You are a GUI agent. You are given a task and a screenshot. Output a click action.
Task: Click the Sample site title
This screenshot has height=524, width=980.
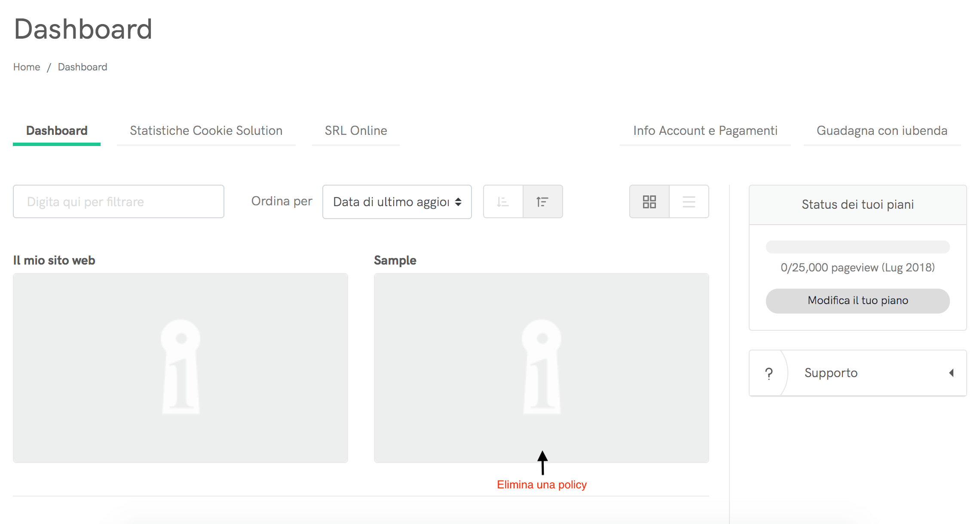tap(395, 260)
